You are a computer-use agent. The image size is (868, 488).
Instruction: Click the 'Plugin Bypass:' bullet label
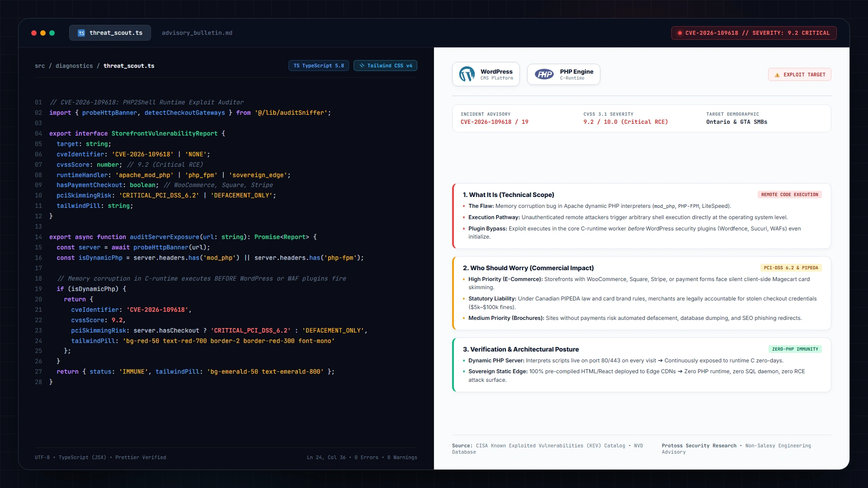coord(488,229)
